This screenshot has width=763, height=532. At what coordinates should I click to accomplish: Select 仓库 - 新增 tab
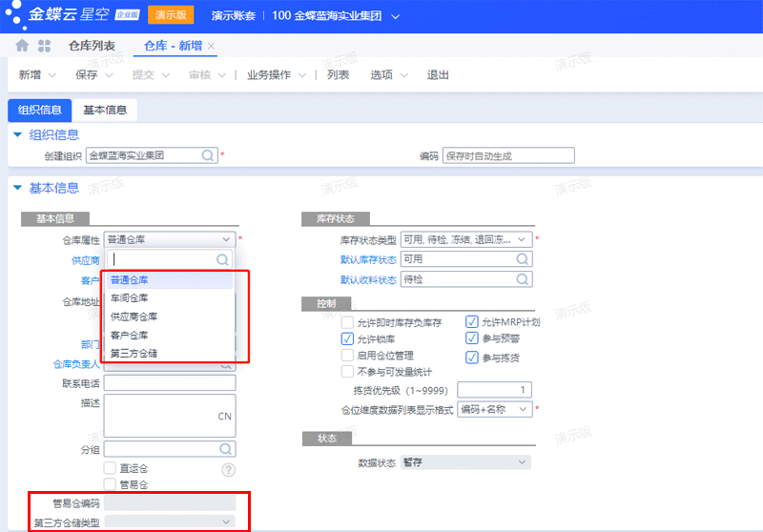pyautogui.click(x=173, y=46)
